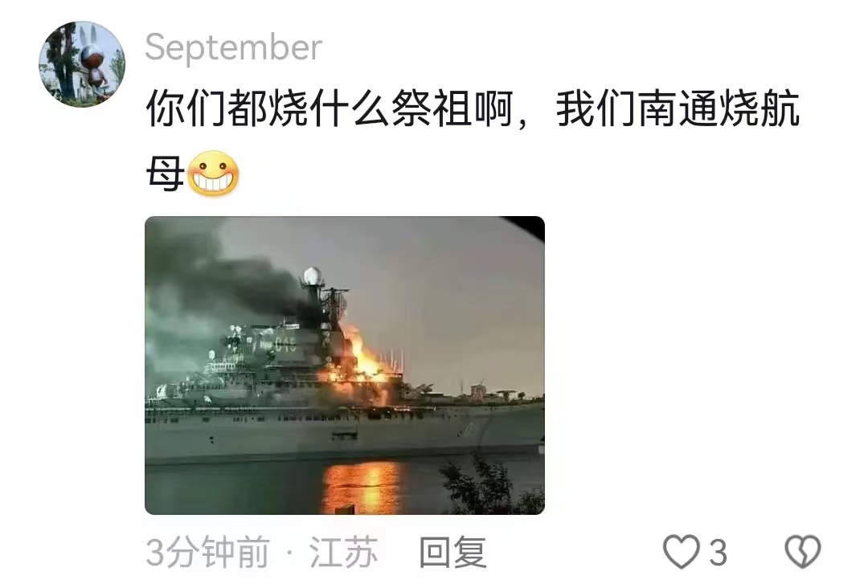This screenshot has height=588, width=868.
Task: Tap the second line of comment text 母
Action: click(x=165, y=174)
